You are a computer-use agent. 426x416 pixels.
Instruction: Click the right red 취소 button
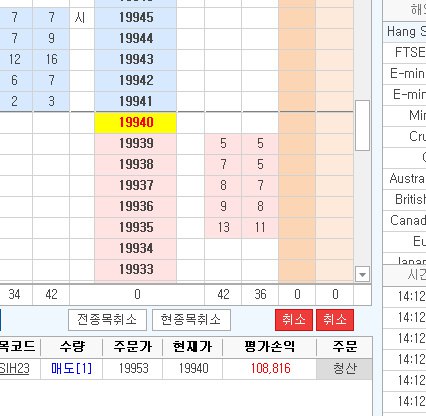(335, 320)
